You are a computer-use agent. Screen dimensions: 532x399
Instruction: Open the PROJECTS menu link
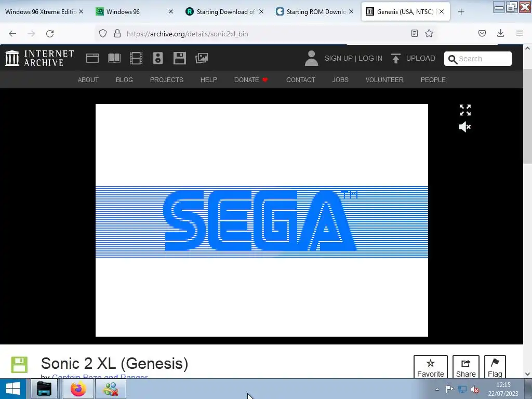click(x=167, y=79)
